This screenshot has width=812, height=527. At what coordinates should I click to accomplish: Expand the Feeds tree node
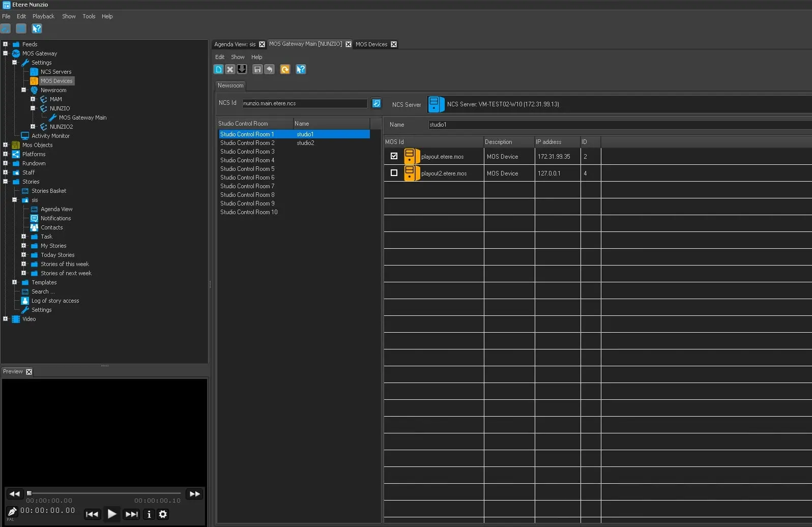pos(6,44)
